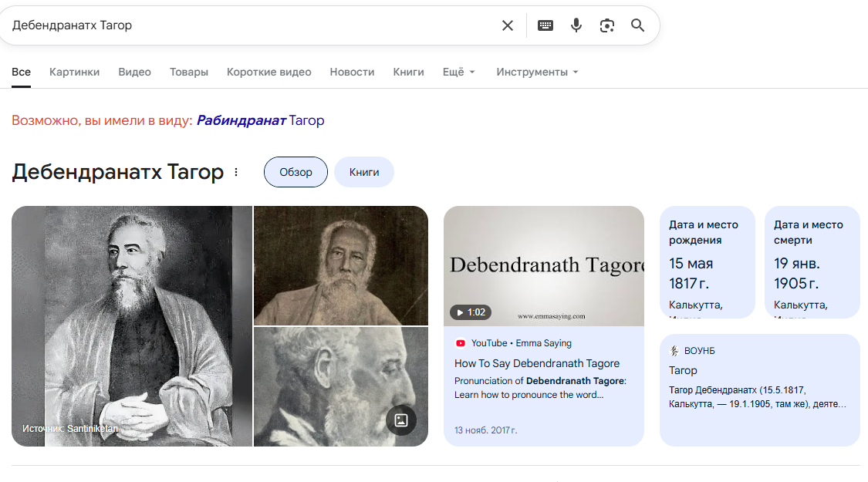Open the birth date and place card
868x482 pixels.
pos(707,262)
